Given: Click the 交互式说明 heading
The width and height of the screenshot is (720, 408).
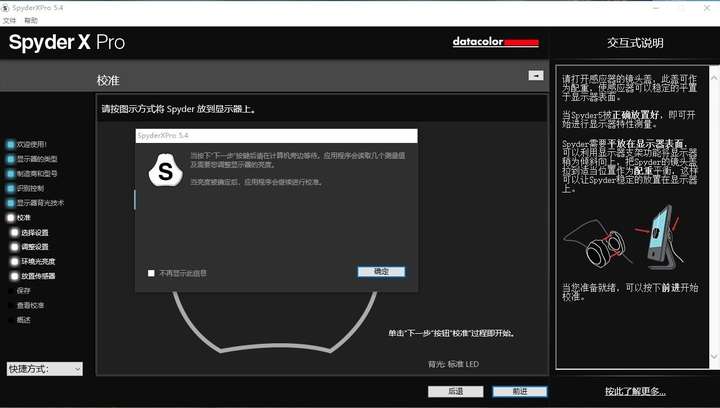Looking at the screenshot, I should 635,43.
